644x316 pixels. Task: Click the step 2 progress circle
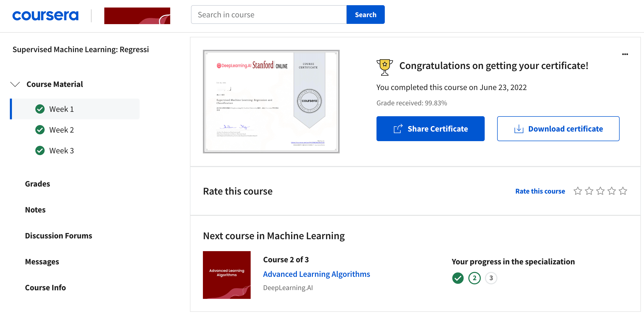coord(475,278)
